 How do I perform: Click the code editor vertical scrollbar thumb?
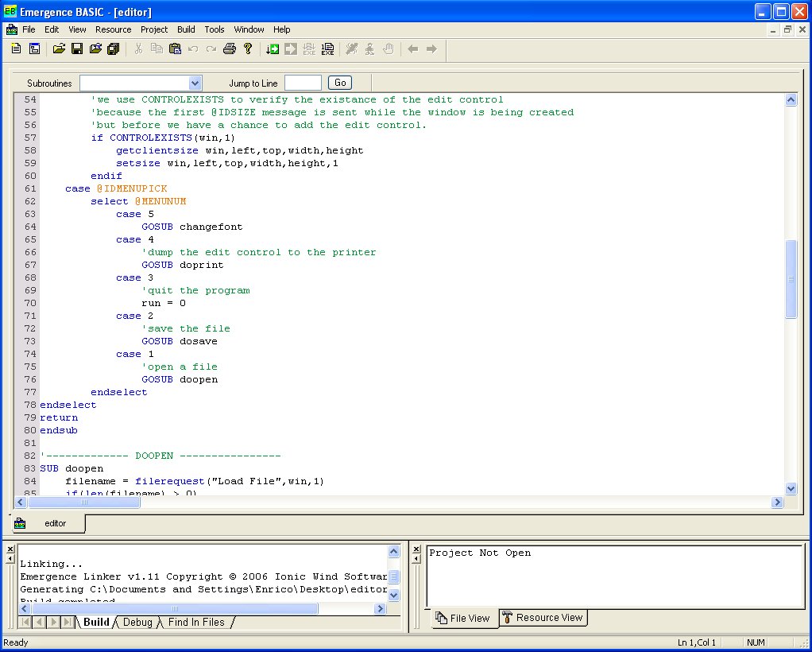791,279
